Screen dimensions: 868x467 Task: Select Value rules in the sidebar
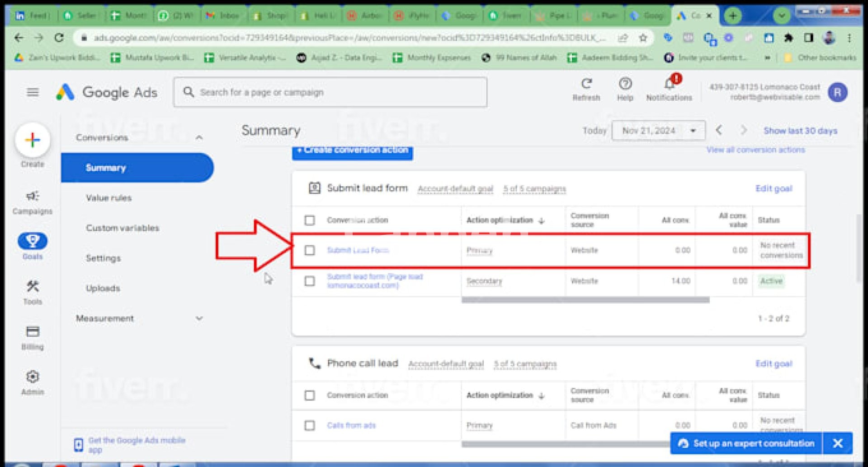108,198
